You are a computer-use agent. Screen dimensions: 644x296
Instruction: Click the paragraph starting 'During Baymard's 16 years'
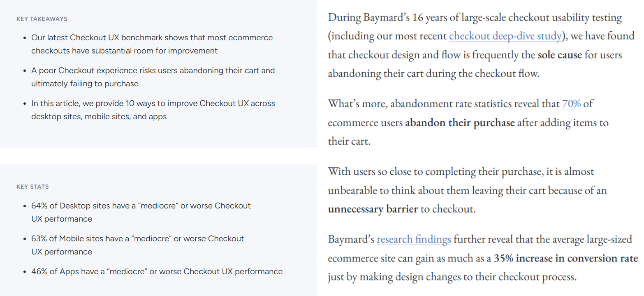pyautogui.click(x=476, y=46)
